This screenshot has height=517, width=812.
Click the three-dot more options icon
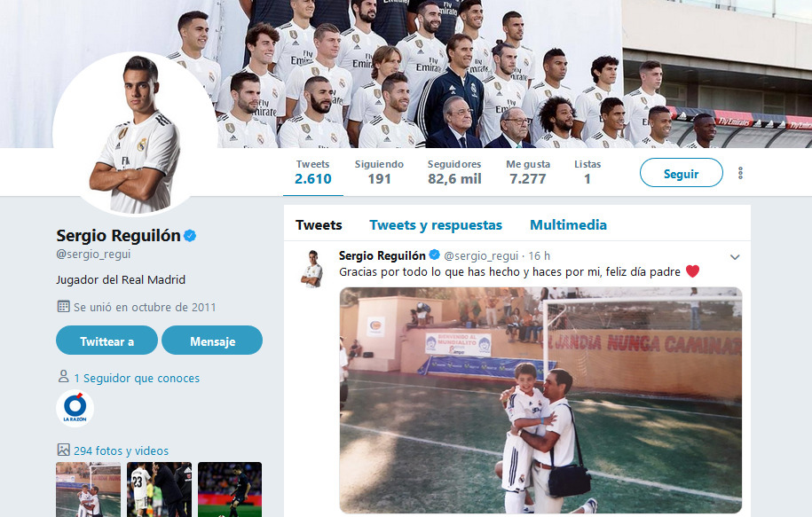740,173
